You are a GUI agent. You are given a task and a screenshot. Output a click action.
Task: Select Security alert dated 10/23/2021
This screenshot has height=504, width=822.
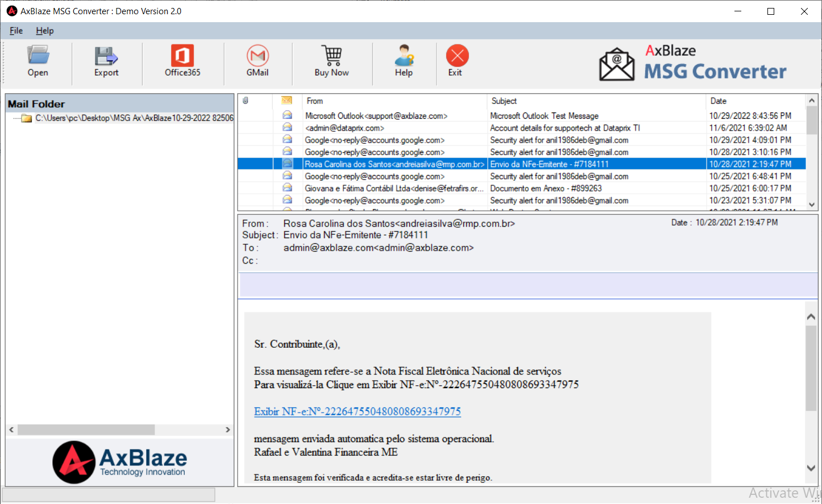click(x=522, y=201)
